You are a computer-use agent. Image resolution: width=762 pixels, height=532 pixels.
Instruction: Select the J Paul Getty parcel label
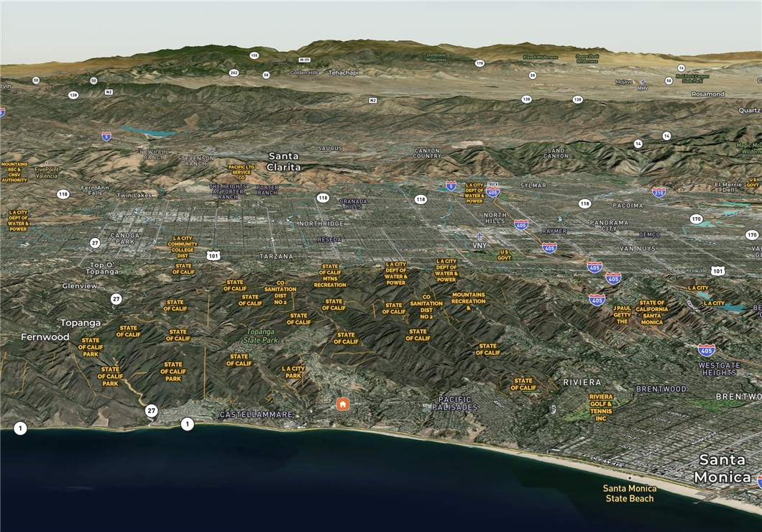(623, 314)
